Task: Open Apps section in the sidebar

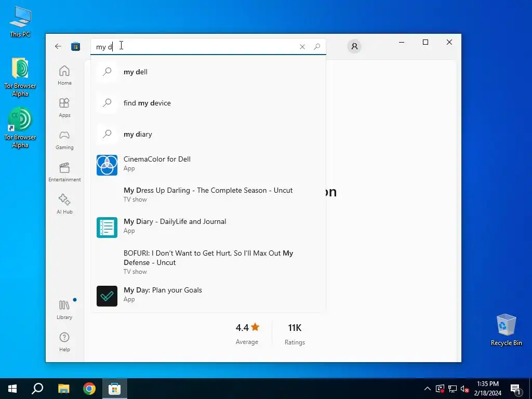Action: coord(64,108)
